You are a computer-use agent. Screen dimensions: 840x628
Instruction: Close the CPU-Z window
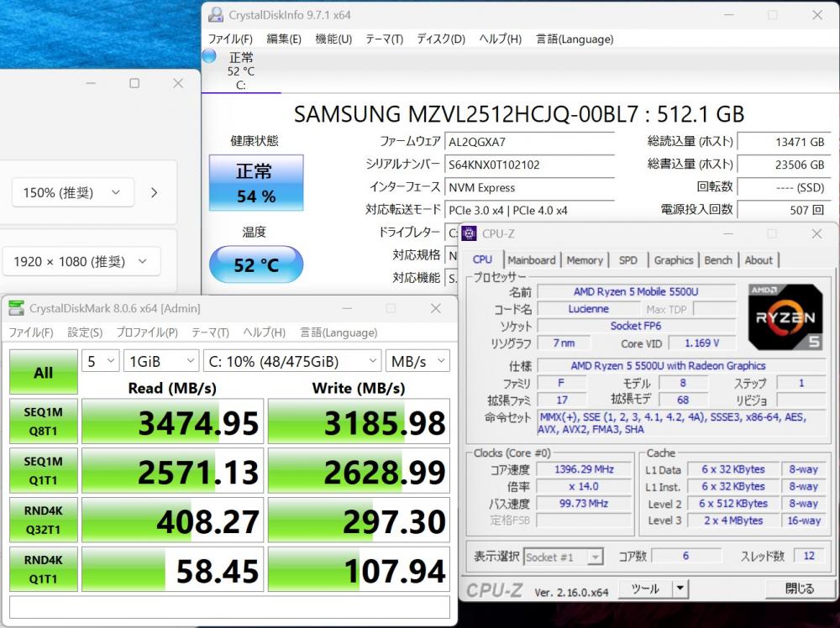(816, 234)
